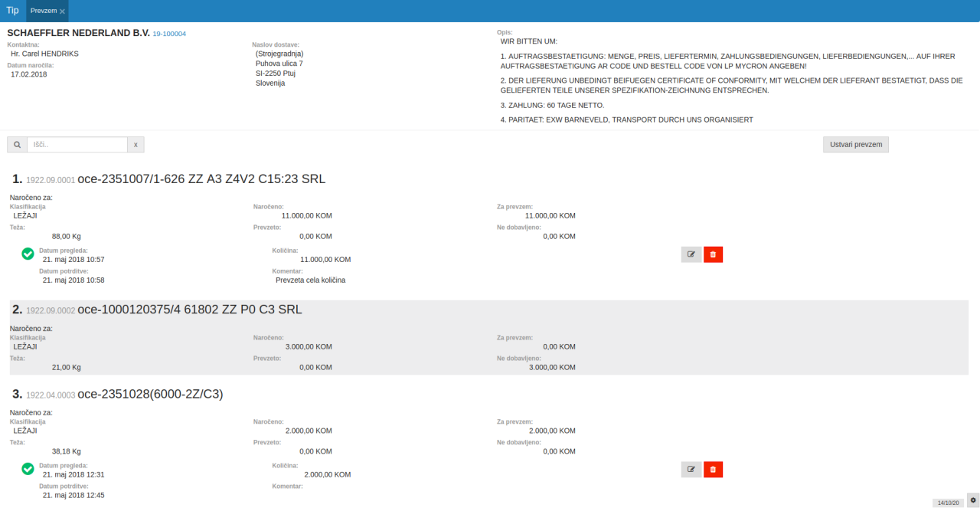The image size is (980, 508).
Task: Open the Tip menu
Action: tap(12, 11)
